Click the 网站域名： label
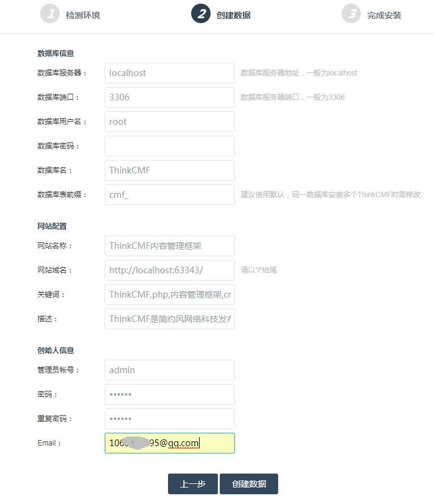Viewport: 434px width, 504px height. tap(55, 270)
